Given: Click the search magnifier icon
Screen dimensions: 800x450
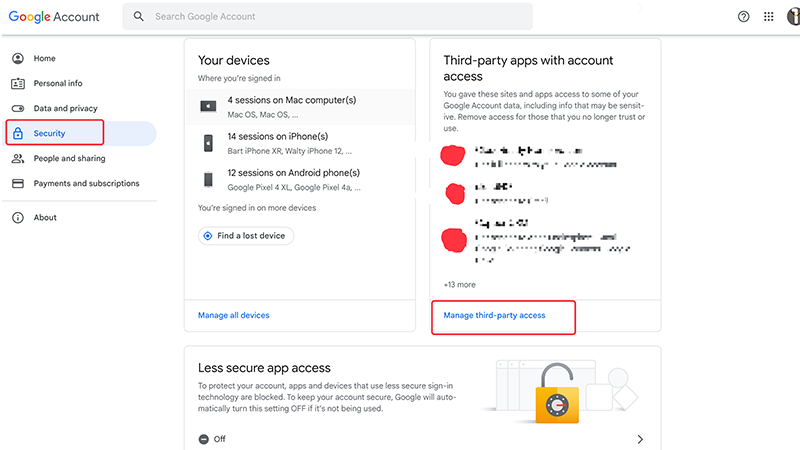Looking at the screenshot, I should click(139, 16).
